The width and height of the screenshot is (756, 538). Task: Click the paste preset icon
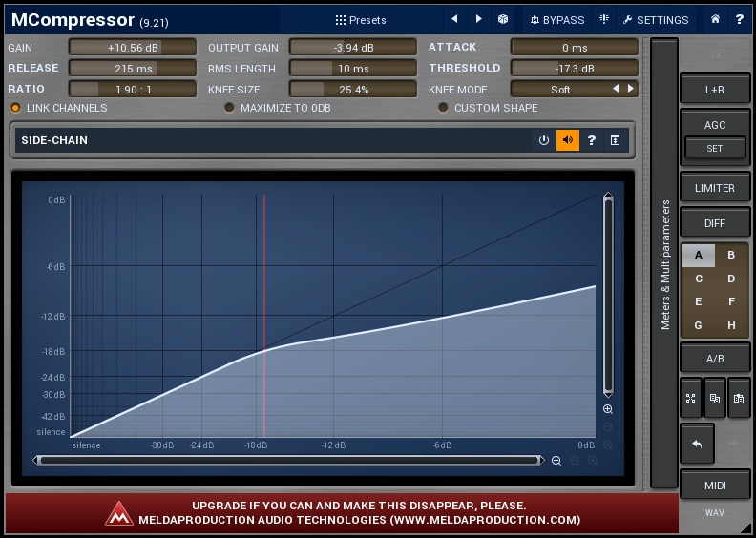(x=739, y=399)
